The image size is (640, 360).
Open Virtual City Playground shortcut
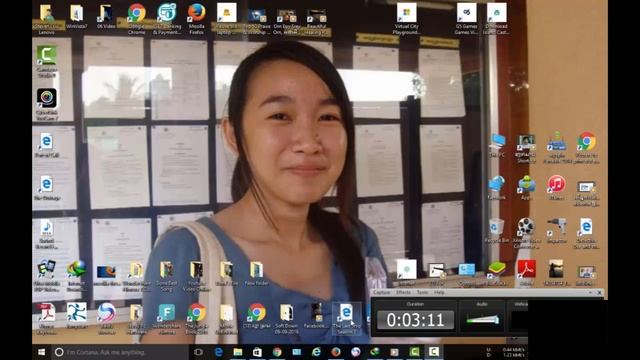coord(407,18)
